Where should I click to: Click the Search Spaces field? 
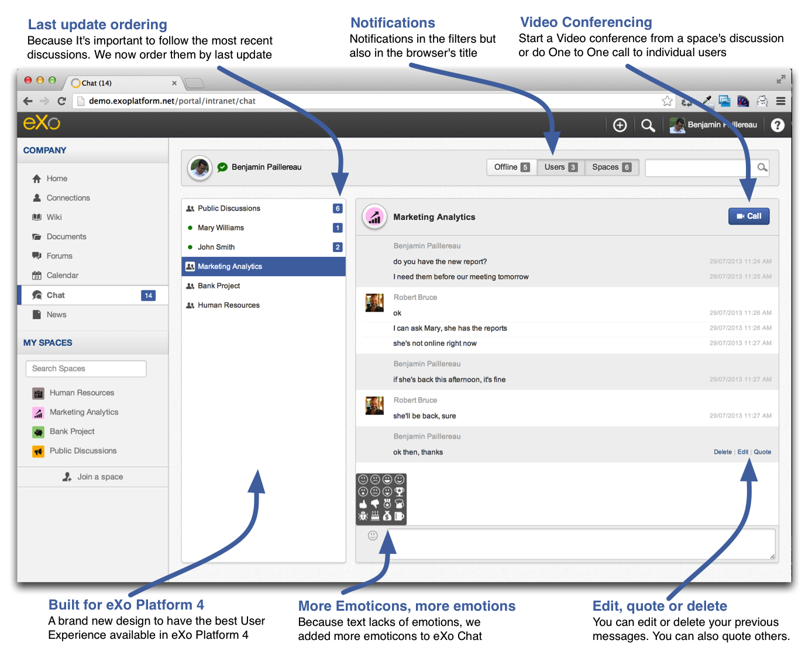(86, 369)
